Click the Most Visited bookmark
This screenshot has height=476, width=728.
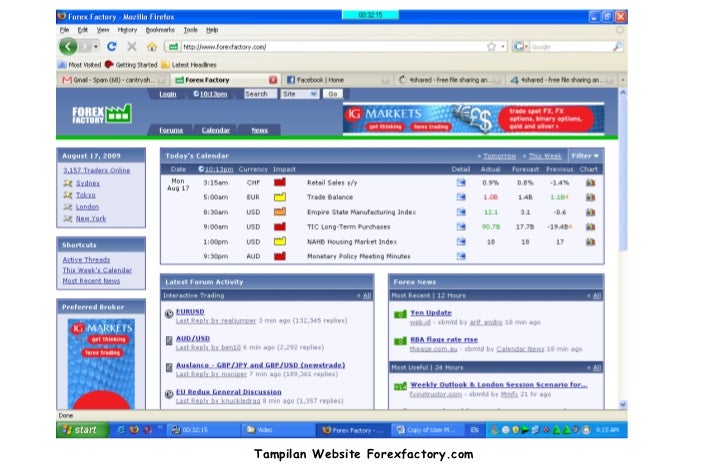[x=79, y=65]
